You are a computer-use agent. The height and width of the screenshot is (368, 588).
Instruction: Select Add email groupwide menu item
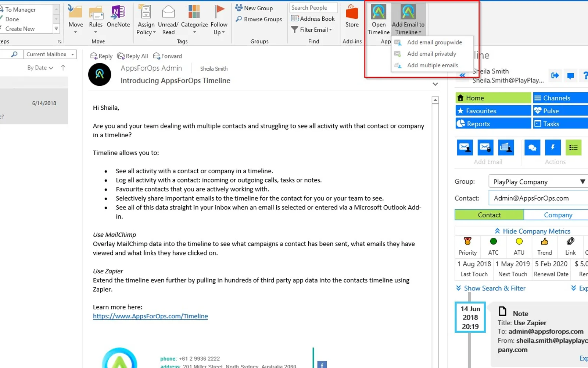433,42
